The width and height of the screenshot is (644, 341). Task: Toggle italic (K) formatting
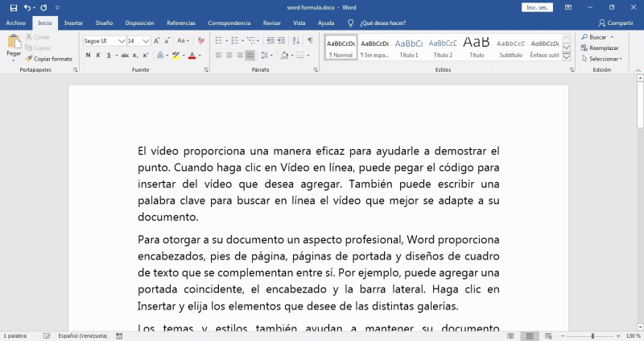click(x=98, y=55)
